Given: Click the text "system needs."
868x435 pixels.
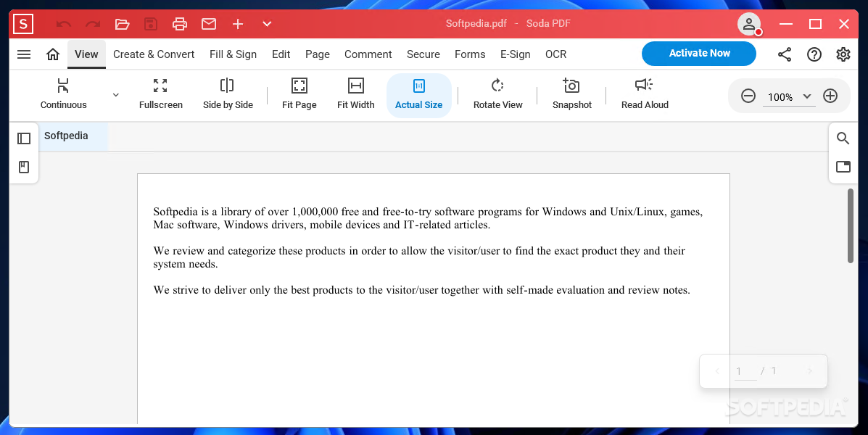Looking at the screenshot, I should (x=186, y=265).
